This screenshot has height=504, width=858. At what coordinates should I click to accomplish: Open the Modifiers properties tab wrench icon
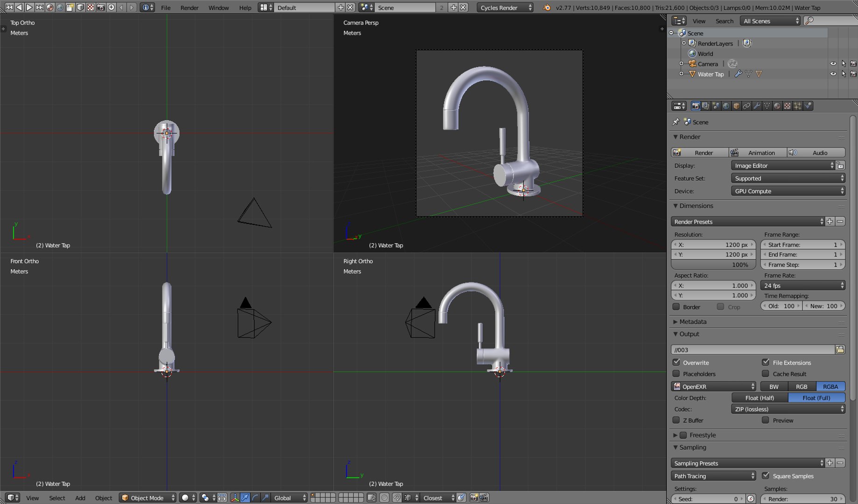(x=757, y=106)
